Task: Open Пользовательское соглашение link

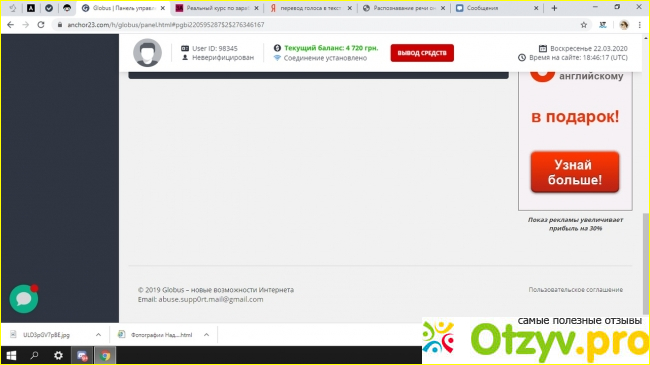Action: (x=575, y=290)
